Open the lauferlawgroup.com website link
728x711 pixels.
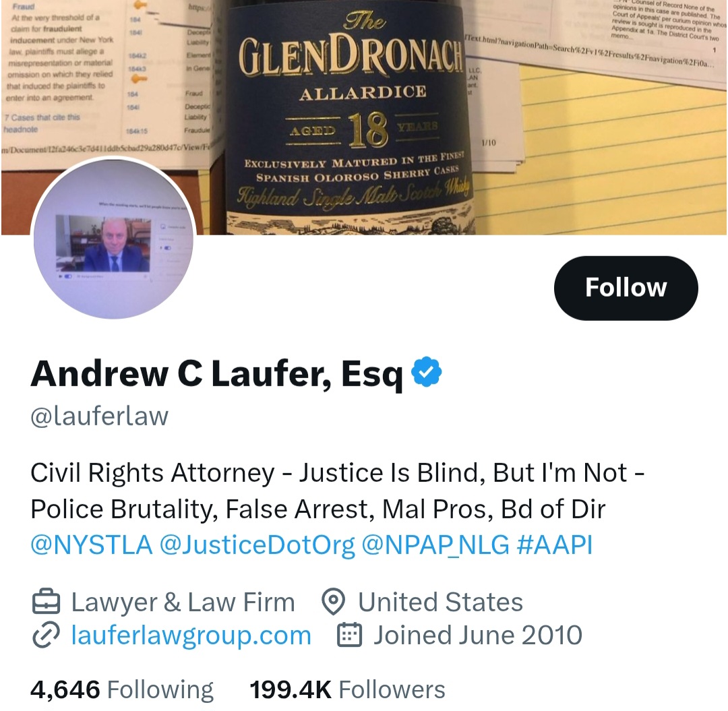pos(191,636)
